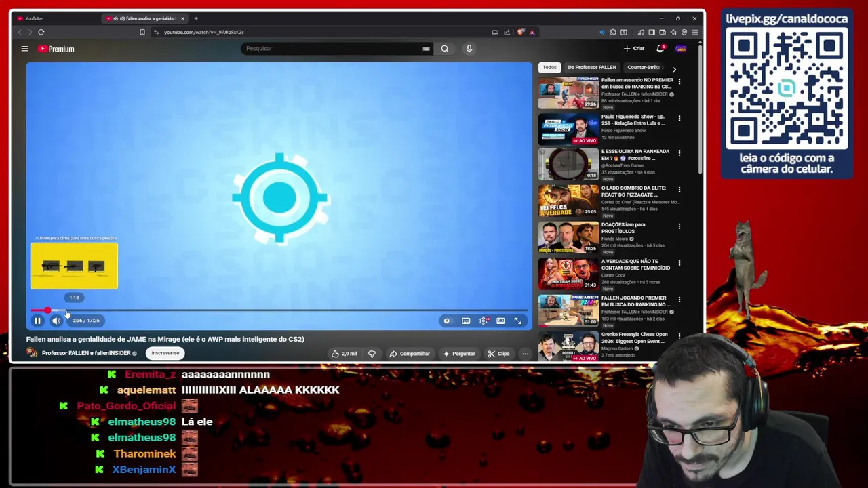This screenshot has width=868, height=488.
Task: Click the livepix QR code image
Action: [787, 89]
